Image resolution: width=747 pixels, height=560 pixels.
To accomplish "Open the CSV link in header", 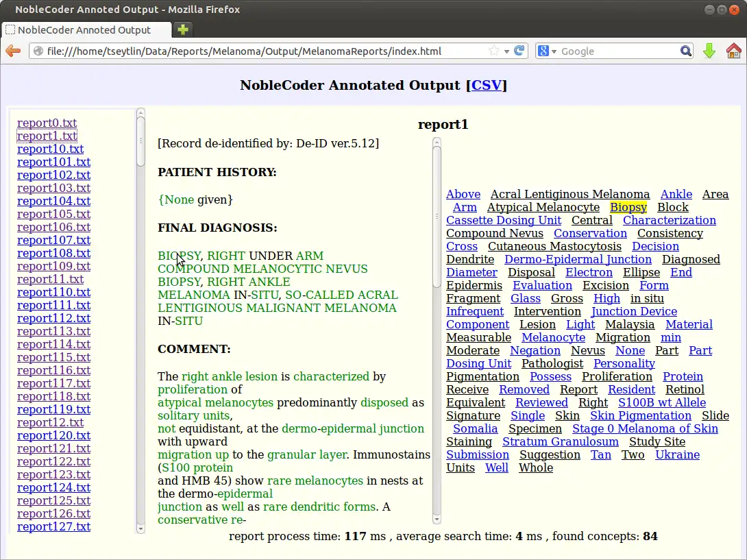I will [487, 85].
